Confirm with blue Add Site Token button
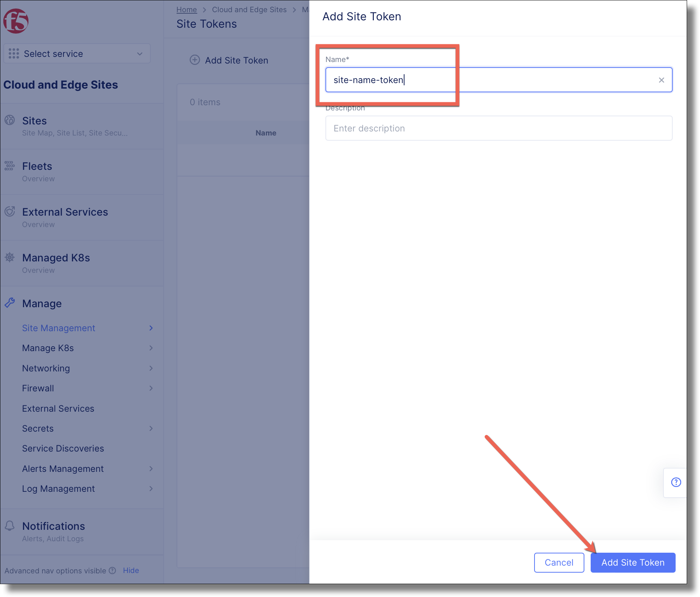This screenshot has height=597, width=700. (x=633, y=563)
